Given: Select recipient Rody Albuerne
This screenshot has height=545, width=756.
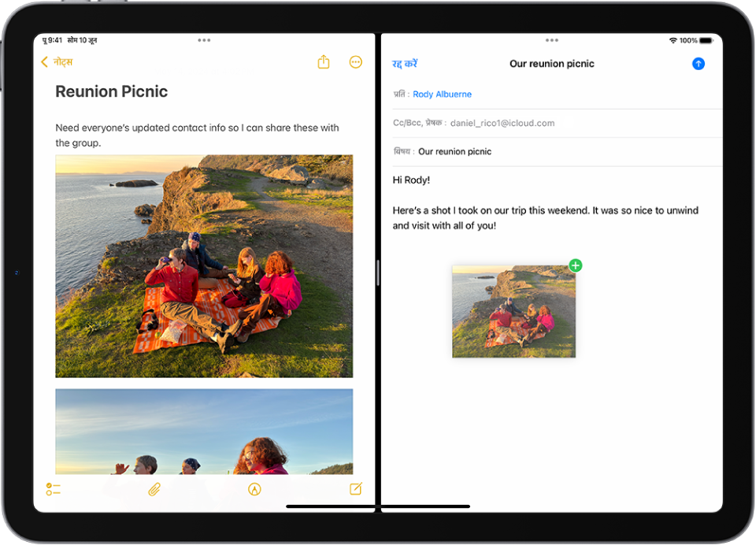Looking at the screenshot, I should [442, 94].
